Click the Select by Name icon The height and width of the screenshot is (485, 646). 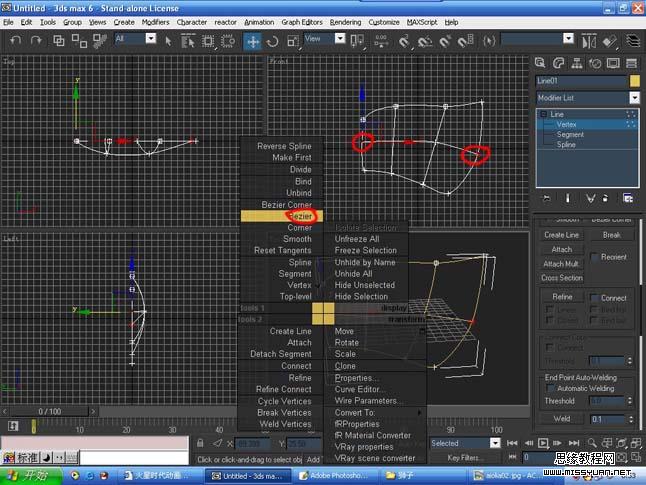click(x=188, y=41)
